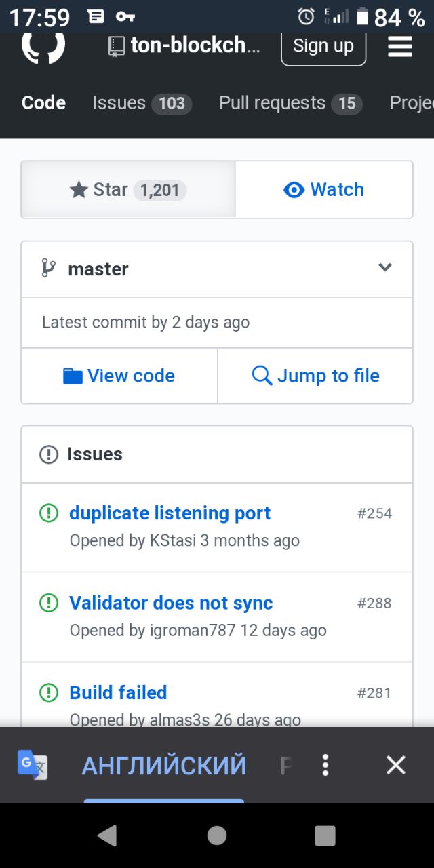434x868 pixels.
Task: Tap the 1,201 star count badge
Action: click(x=159, y=191)
